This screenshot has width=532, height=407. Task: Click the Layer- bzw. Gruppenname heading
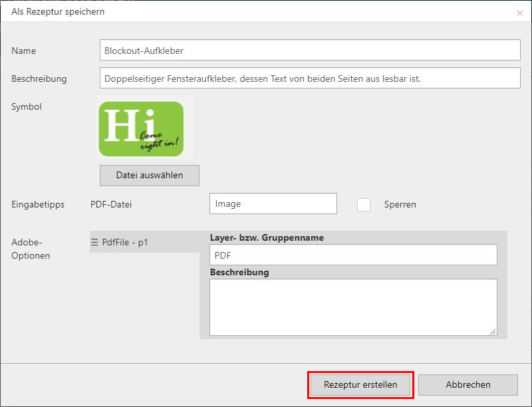click(267, 237)
